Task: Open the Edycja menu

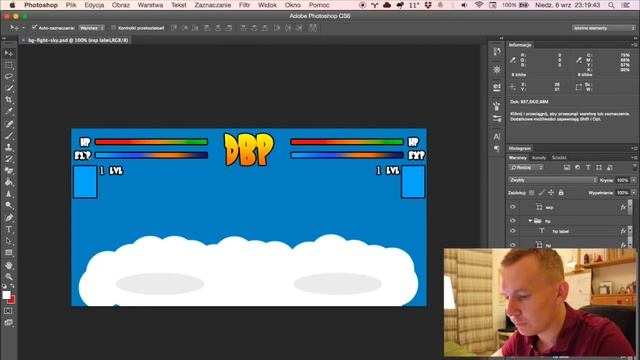Action: [94, 5]
